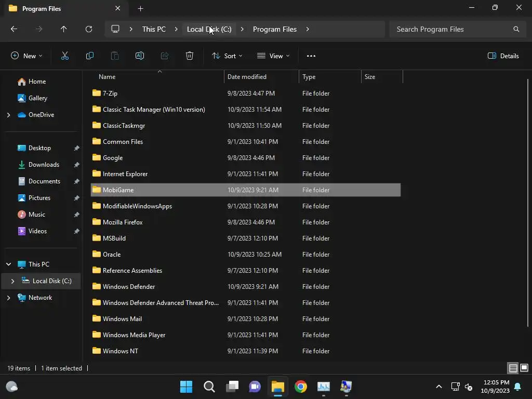The height and width of the screenshot is (399, 532).
Task: Show hidden tray icons chevron
Action: (x=438, y=387)
